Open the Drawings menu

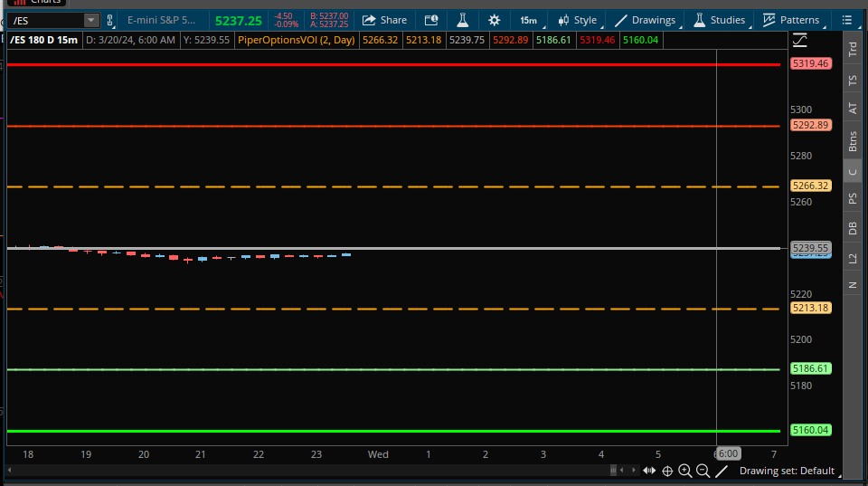(x=646, y=21)
